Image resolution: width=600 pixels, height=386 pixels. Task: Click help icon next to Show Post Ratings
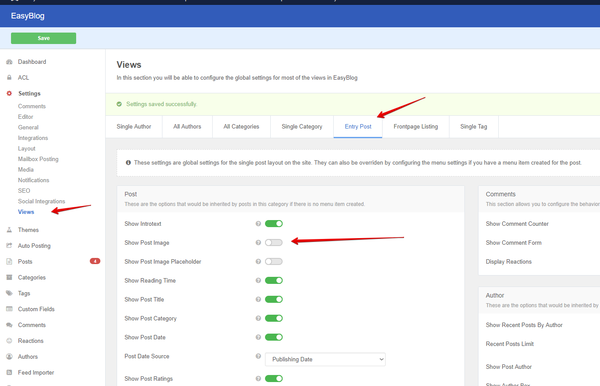point(258,378)
